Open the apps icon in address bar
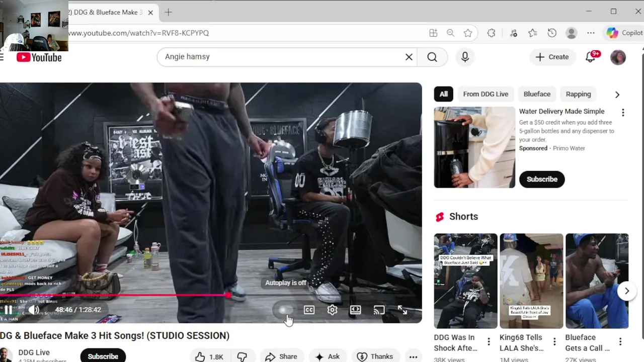644x362 pixels. click(433, 33)
